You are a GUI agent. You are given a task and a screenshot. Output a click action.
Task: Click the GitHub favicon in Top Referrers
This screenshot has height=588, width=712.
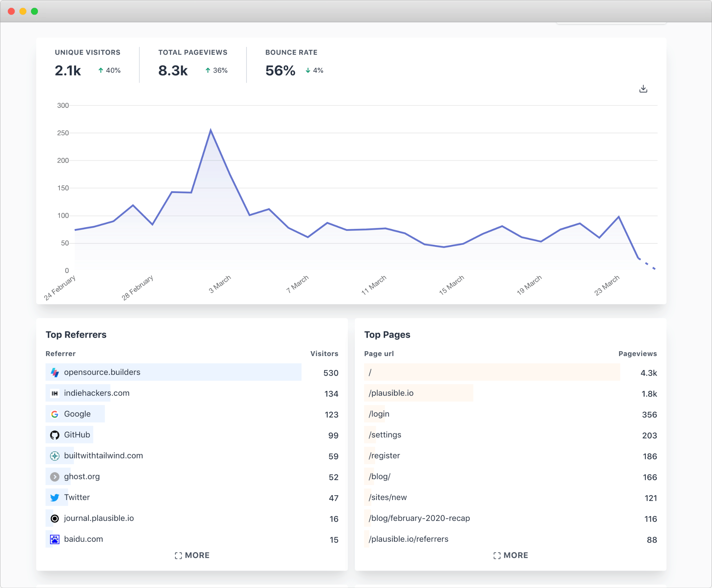tap(55, 435)
